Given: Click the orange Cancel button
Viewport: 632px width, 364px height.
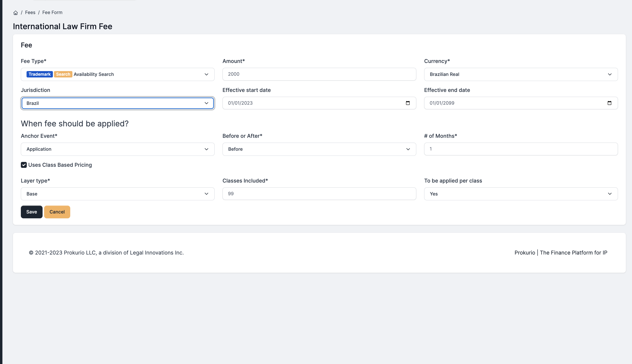Looking at the screenshot, I should point(57,212).
